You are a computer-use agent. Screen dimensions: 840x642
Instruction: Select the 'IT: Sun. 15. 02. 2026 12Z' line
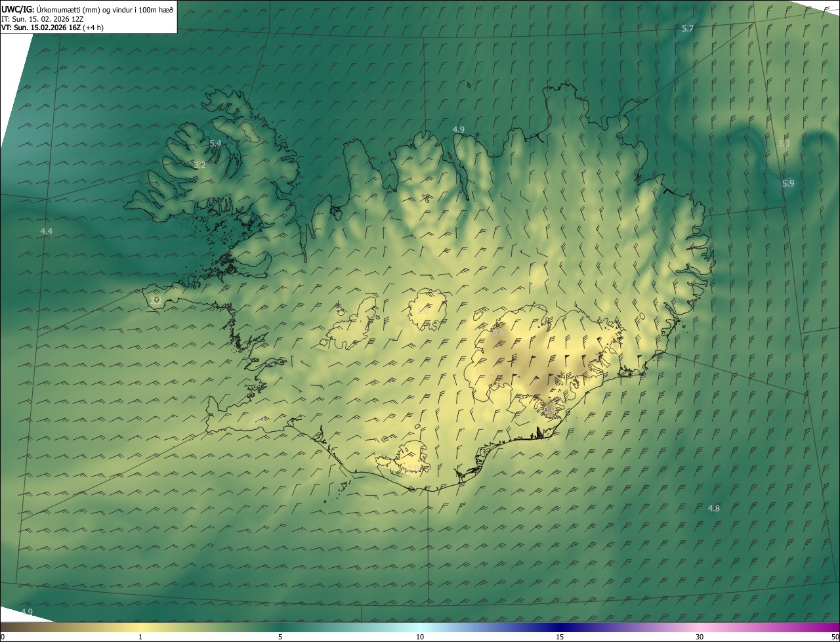[x=42, y=19]
